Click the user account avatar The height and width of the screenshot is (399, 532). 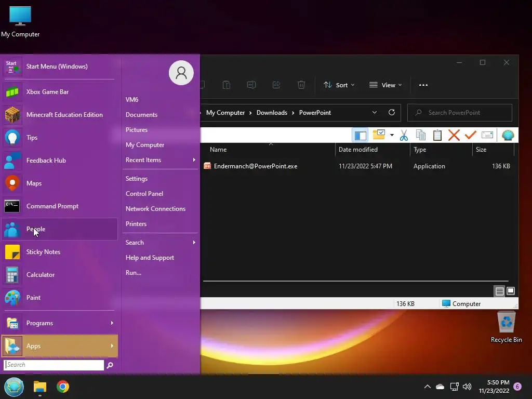181,73
